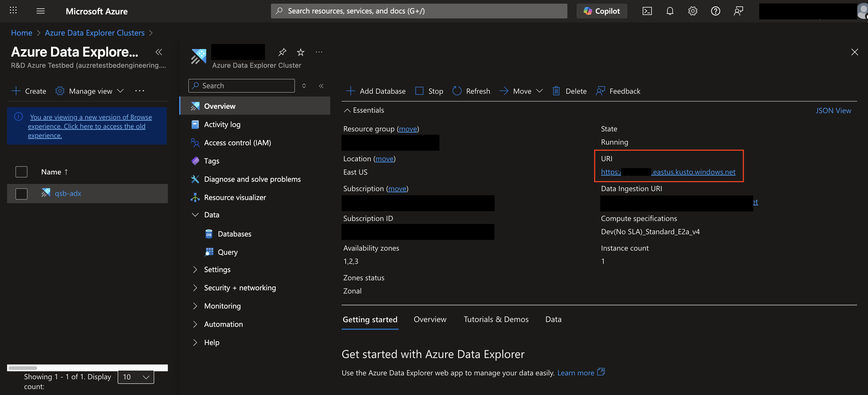Collapse the Essentials section
868x395 pixels.
[364, 110]
